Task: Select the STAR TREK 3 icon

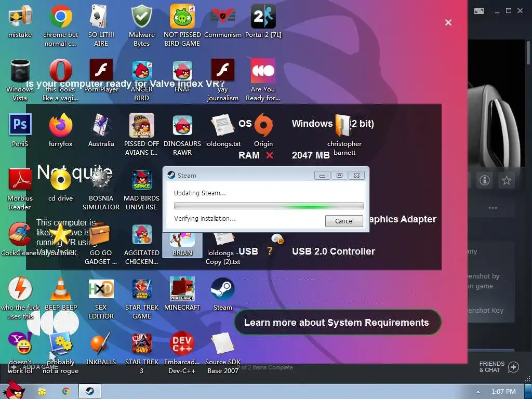Action: (141, 343)
